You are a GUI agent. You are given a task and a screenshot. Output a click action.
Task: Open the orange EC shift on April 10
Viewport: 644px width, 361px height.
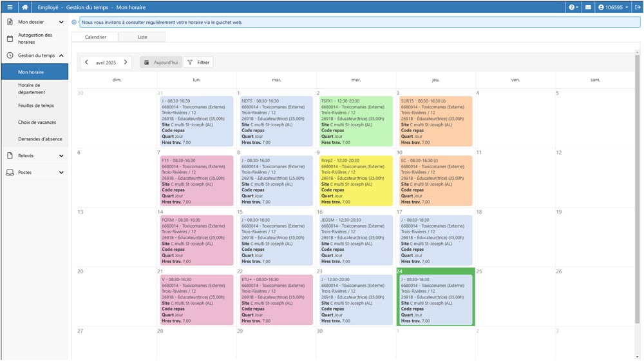coord(435,181)
